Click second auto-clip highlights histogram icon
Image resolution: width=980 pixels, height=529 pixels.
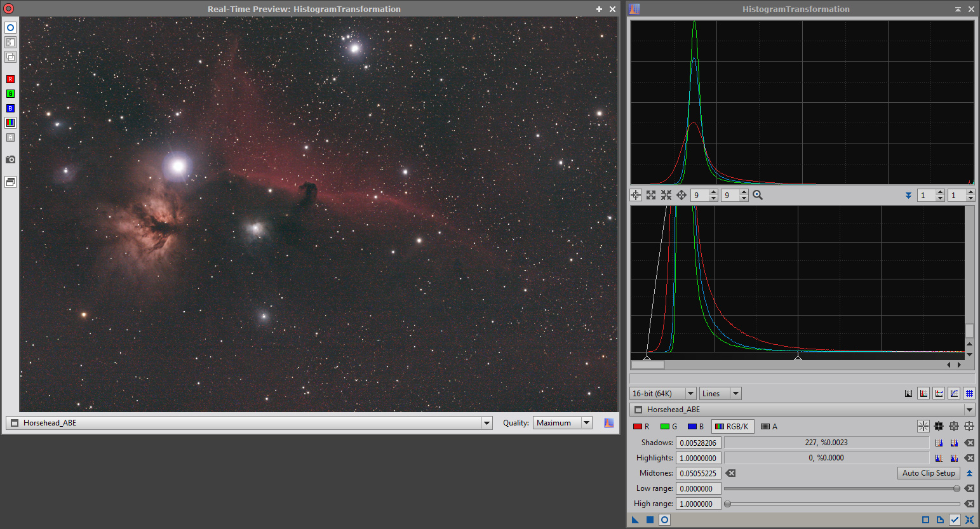954,458
